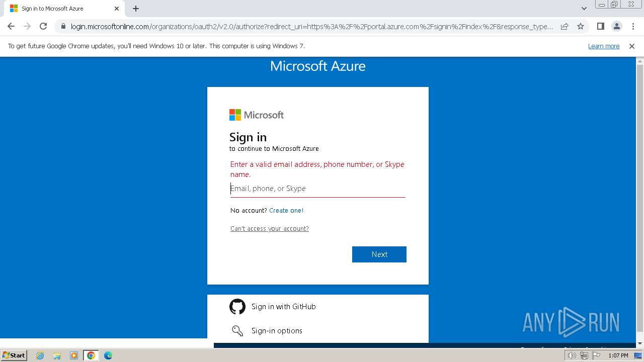644x362 pixels.
Task: Click the key icon for sign-in options
Action: pos(237,331)
